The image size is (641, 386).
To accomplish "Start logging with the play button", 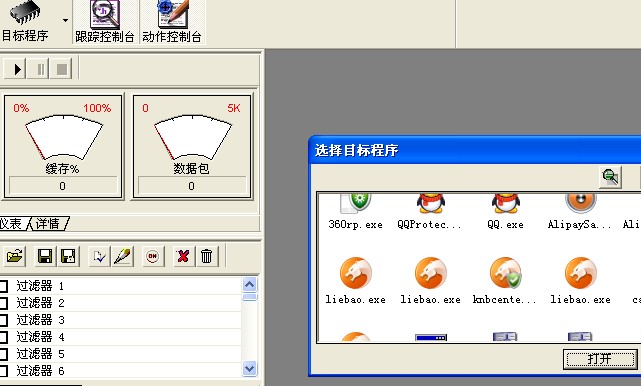I will (16, 69).
